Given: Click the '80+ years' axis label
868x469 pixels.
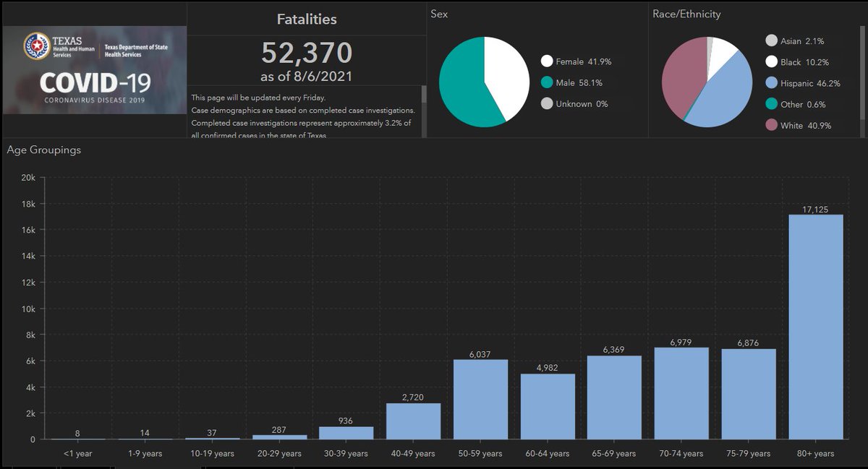Looking at the screenshot, I should coord(816,453).
